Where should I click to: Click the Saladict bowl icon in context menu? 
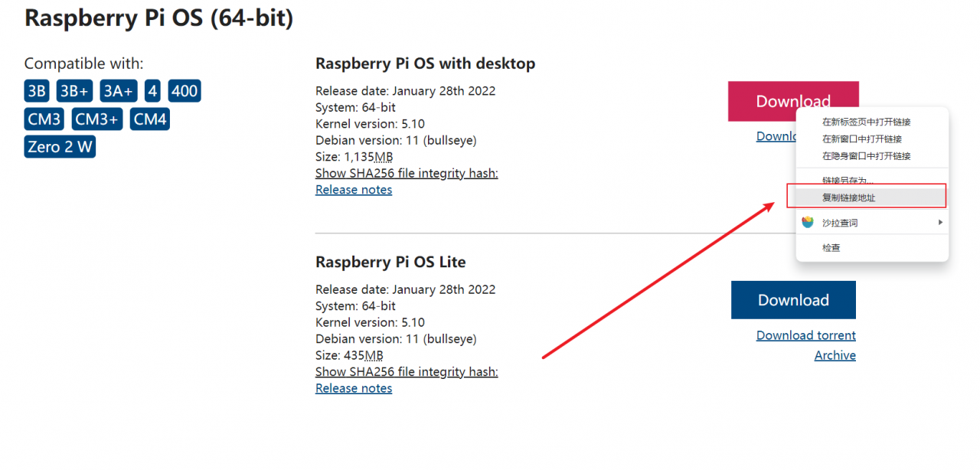point(808,223)
